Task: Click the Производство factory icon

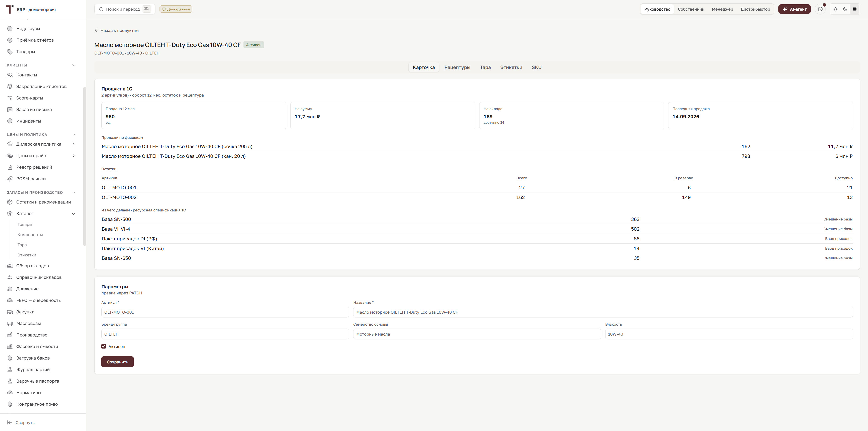Action: [10, 335]
